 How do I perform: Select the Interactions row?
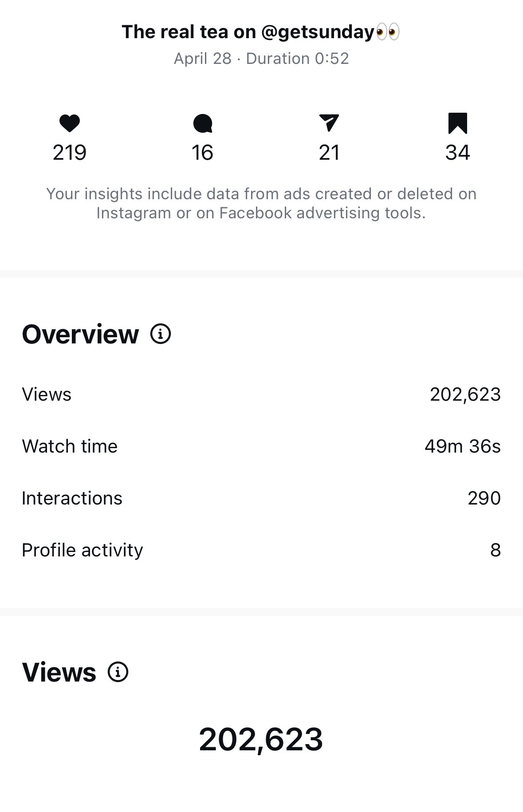click(x=261, y=498)
